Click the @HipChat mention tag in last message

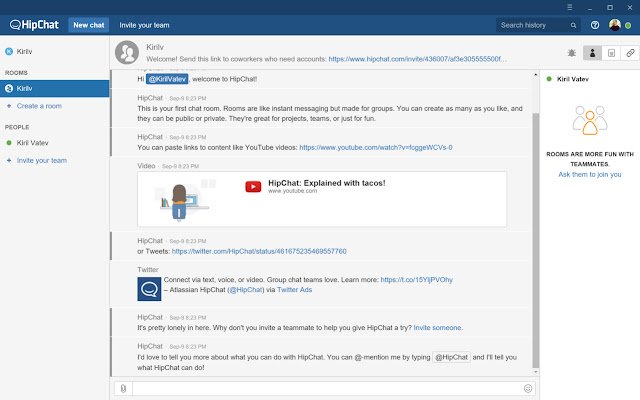tap(451, 357)
